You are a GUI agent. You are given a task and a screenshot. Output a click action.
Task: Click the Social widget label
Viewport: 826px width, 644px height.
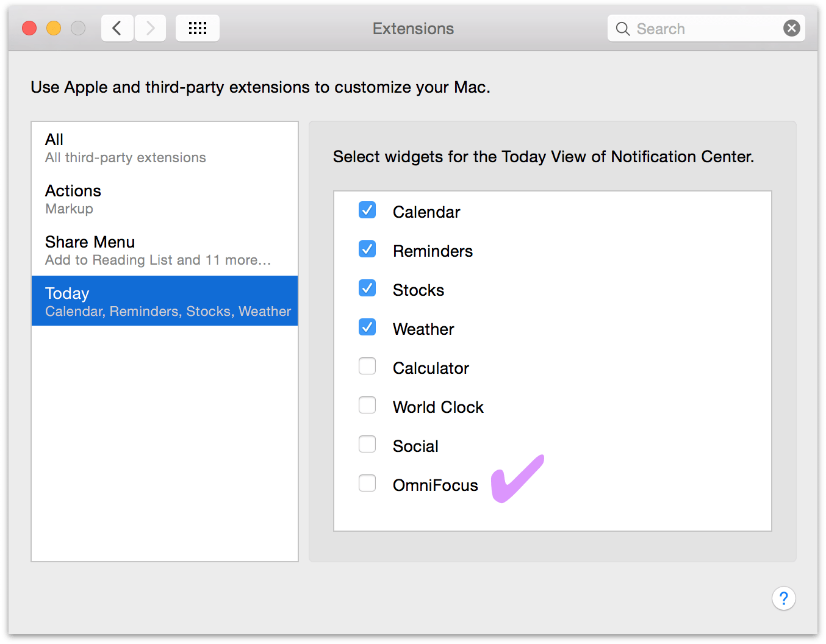click(415, 446)
